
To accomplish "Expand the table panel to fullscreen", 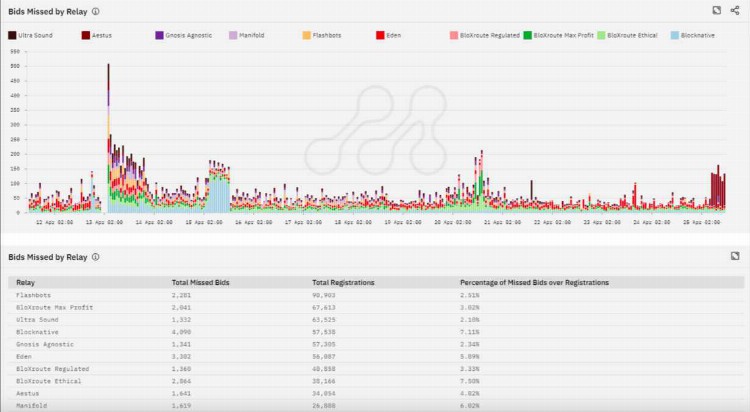I will [734, 257].
